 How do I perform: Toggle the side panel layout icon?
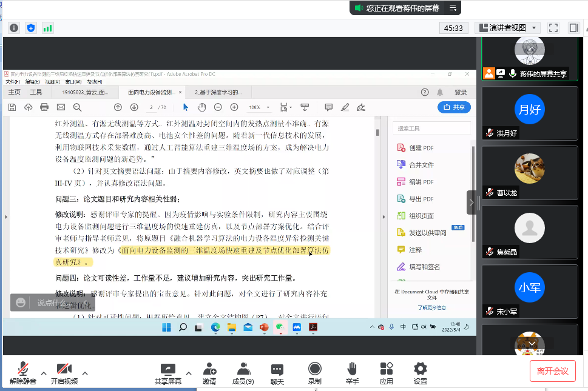(573, 28)
